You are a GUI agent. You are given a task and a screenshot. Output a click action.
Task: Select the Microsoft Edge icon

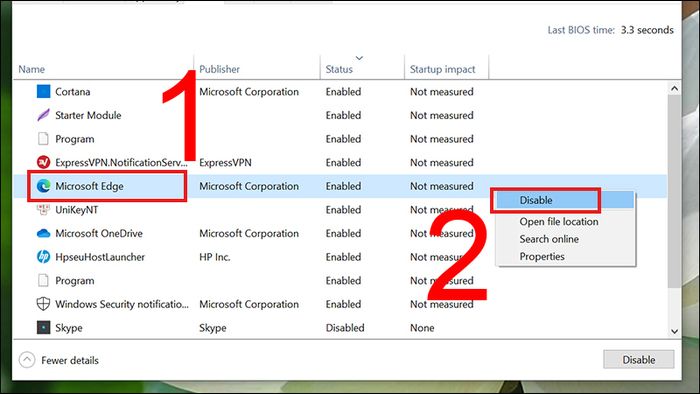point(43,186)
